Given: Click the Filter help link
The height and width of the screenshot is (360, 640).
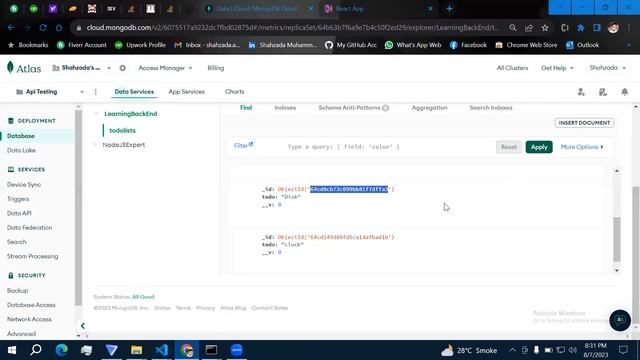Looking at the screenshot, I should tap(243, 145).
